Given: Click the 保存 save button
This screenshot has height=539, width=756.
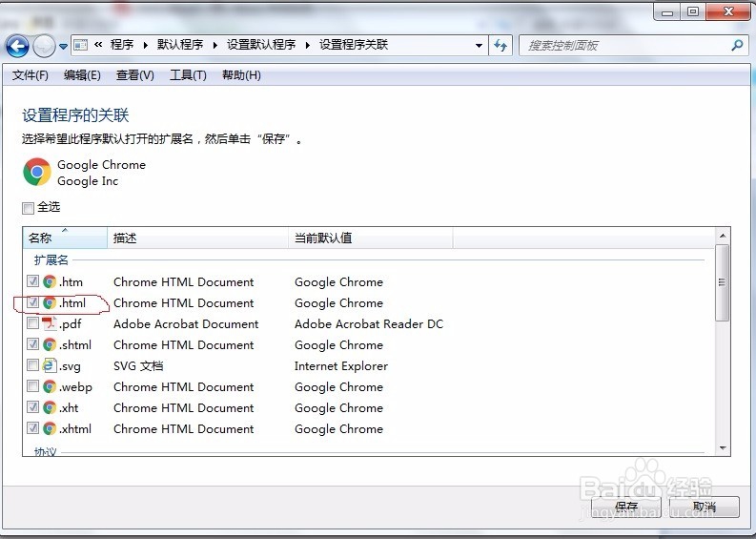Looking at the screenshot, I should coord(625,507).
